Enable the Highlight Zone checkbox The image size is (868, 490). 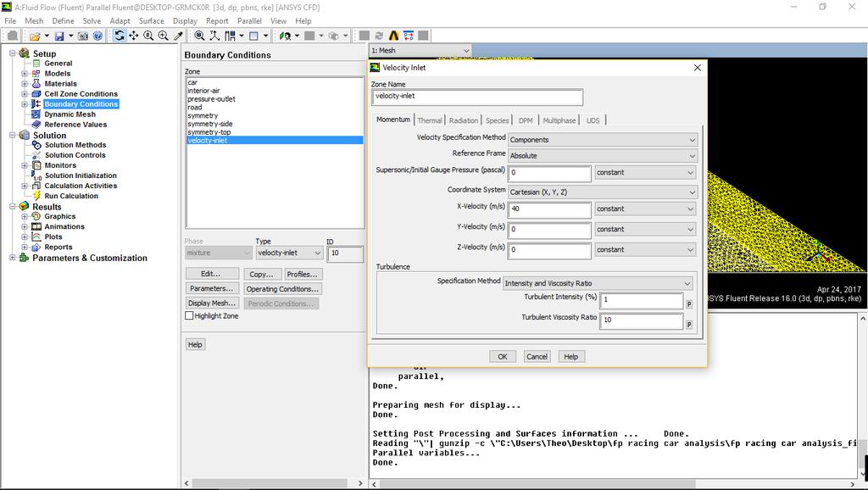pos(189,315)
